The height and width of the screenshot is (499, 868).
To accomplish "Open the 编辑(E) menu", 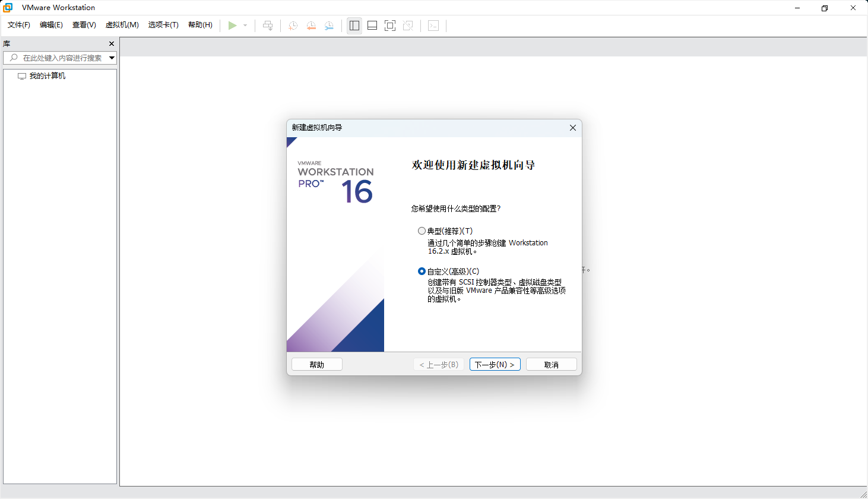I will point(51,25).
